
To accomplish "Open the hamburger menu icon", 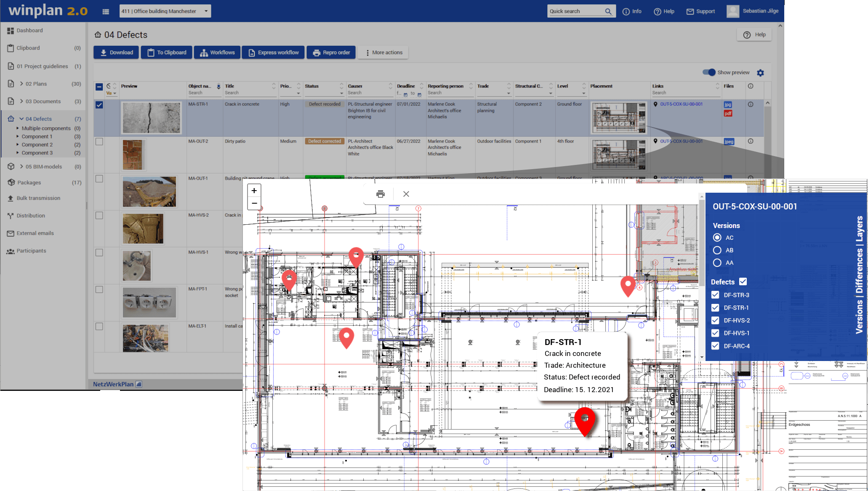I will point(106,11).
